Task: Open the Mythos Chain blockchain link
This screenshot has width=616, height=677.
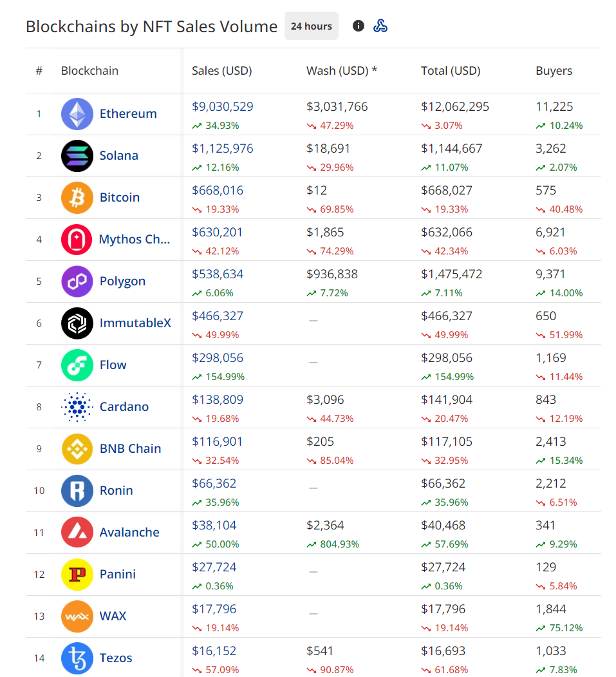Action: [x=134, y=240]
